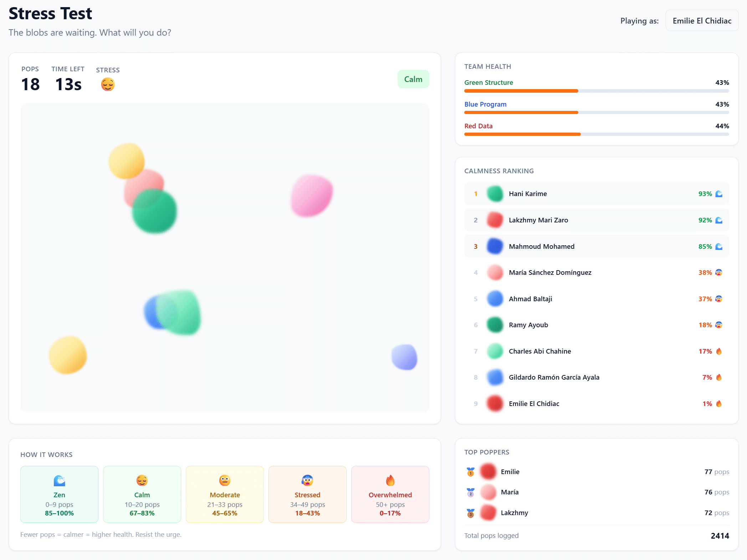The height and width of the screenshot is (560, 747).
Task: Pop the purple blob in the corner
Action: tap(404, 357)
